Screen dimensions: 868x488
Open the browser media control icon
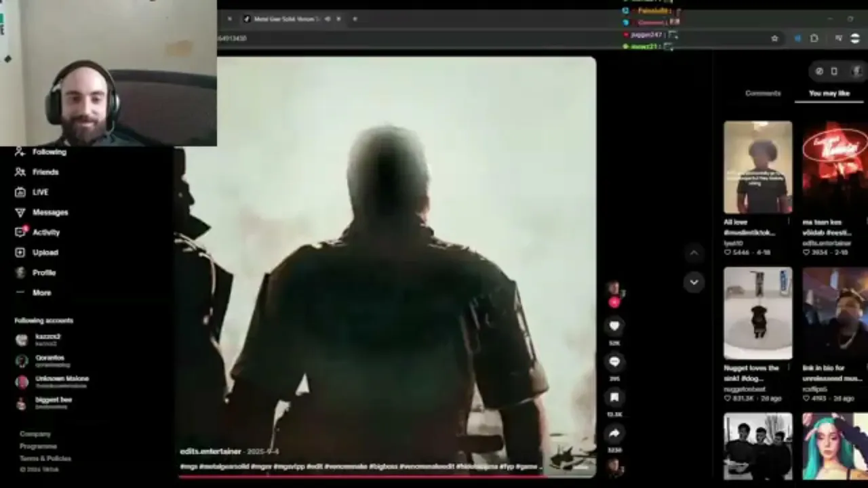839,39
